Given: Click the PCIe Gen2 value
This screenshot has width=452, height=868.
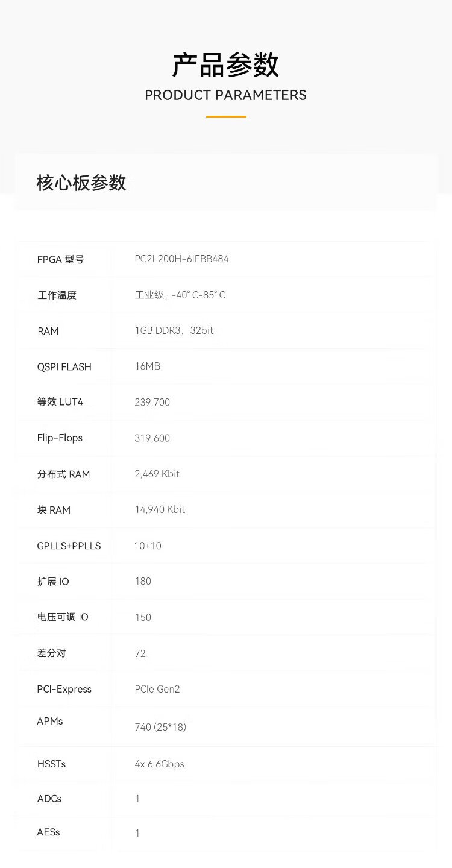Looking at the screenshot, I should tap(157, 689).
